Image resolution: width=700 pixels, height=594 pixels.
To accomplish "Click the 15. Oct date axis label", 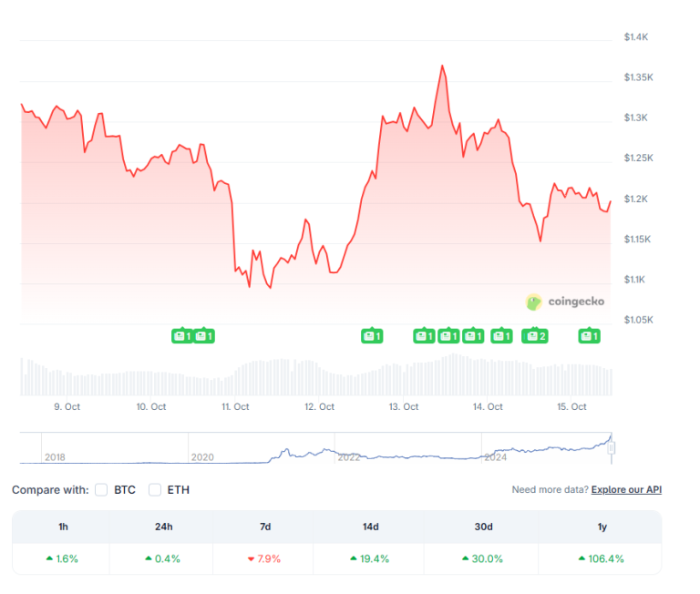I will tap(571, 406).
